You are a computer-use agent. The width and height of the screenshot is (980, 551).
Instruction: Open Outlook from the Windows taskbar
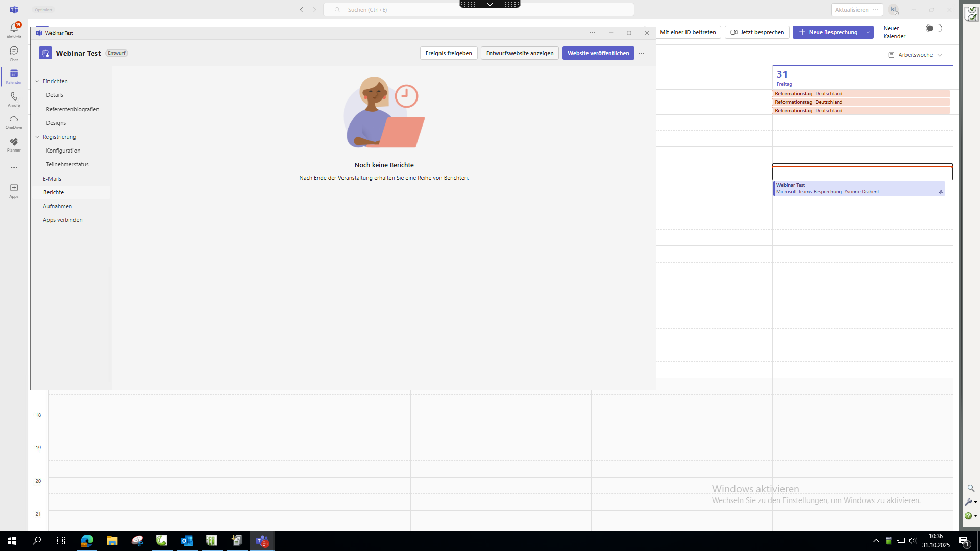(x=187, y=541)
